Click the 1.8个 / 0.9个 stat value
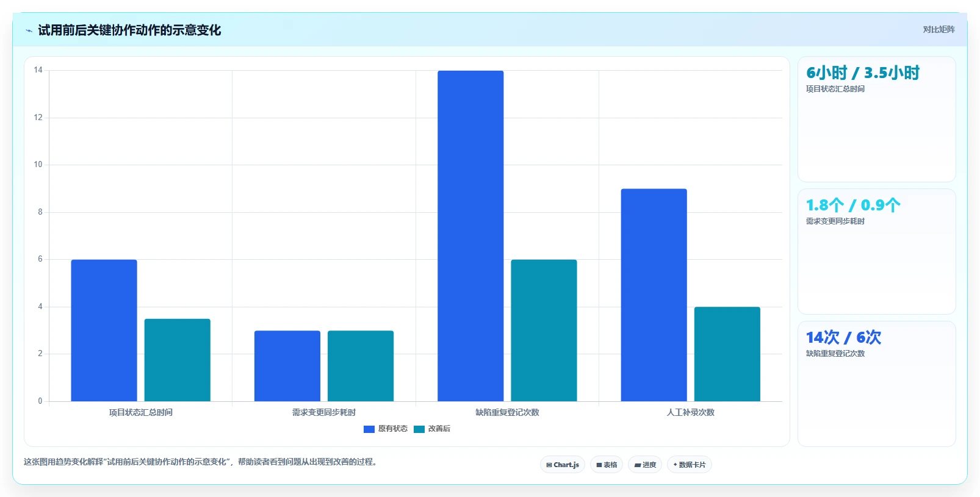The height and width of the screenshot is (497, 980). pyautogui.click(x=853, y=206)
